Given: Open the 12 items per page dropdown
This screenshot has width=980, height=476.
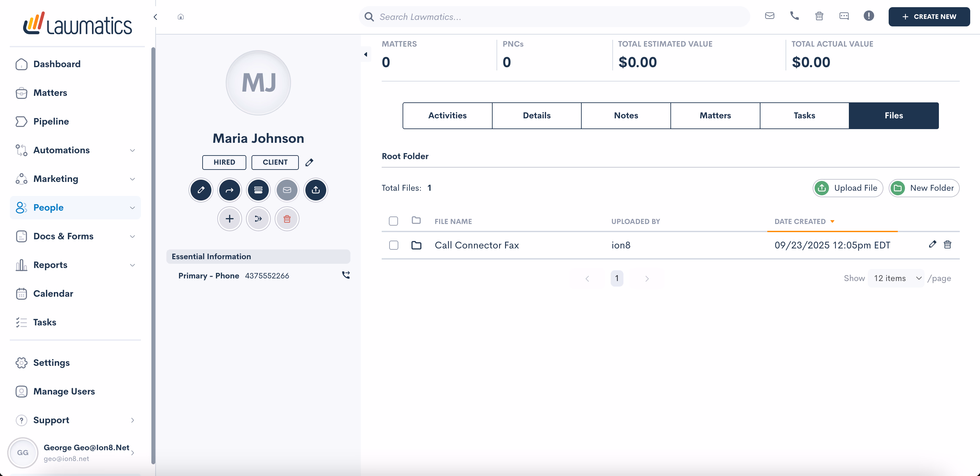Looking at the screenshot, I should click(896, 278).
